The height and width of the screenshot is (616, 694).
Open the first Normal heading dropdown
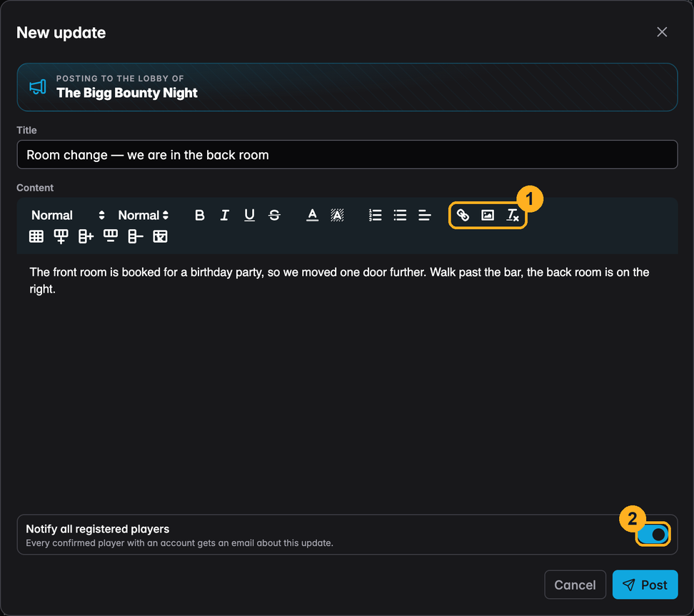68,215
